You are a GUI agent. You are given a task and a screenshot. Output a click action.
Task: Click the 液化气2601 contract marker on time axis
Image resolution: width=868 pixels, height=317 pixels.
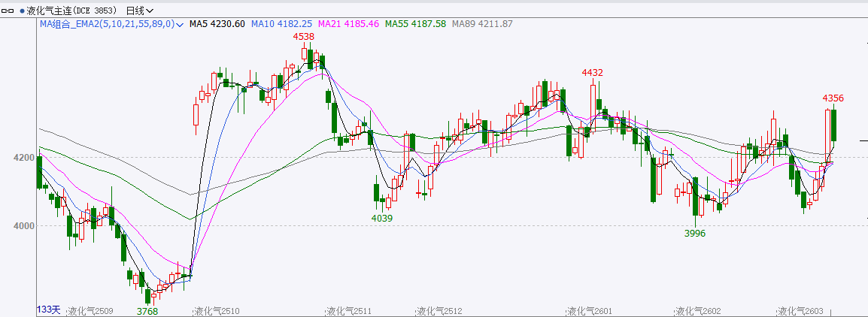click(x=590, y=311)
